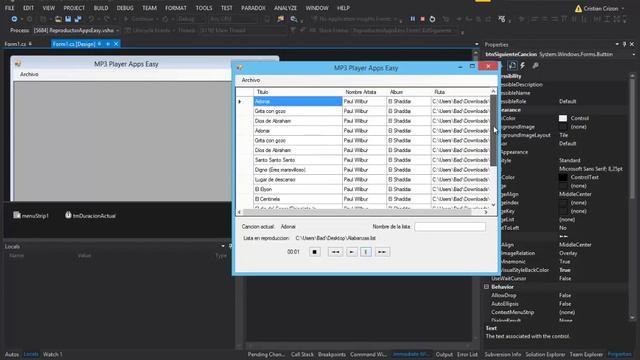Play the song in MP3 player

coord(352,252)
